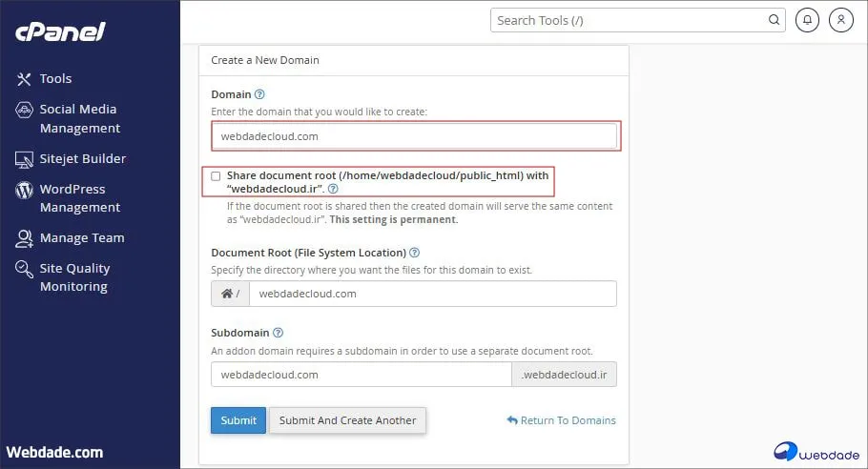Viewport: 868px width, 469px height.
Task: Open Tools in the sidebar
Action: (x=55, y=79)
